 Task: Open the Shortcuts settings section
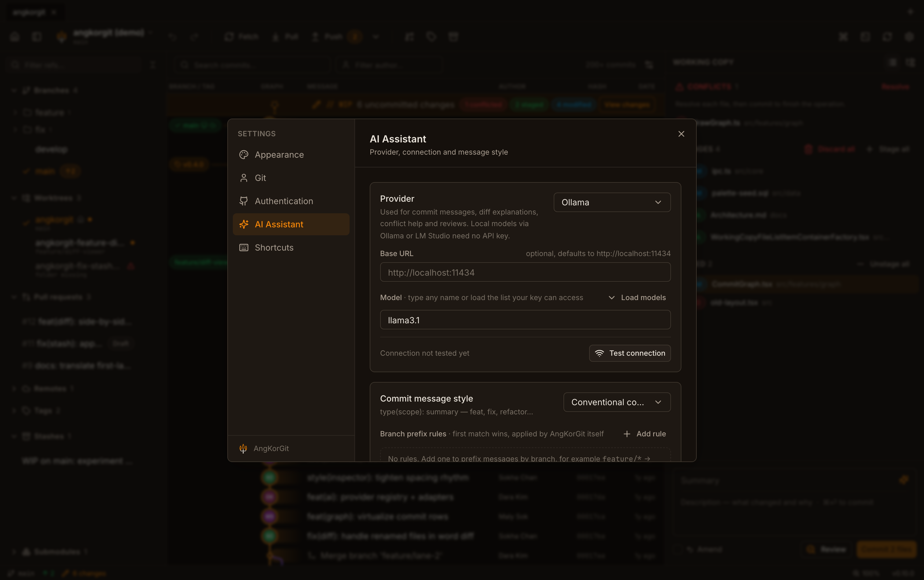tap(291, 248)
